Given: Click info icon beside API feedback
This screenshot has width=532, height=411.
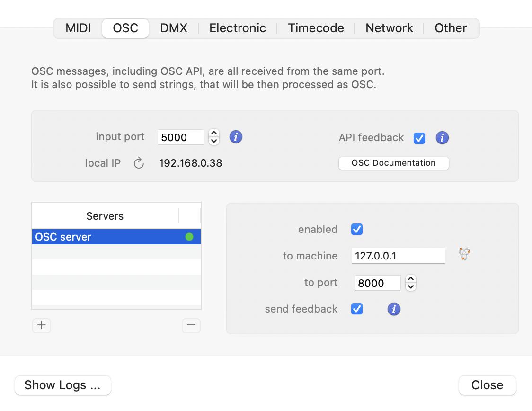Looking at the screenshot, I should pyautogui.click(x=442, y=138).
